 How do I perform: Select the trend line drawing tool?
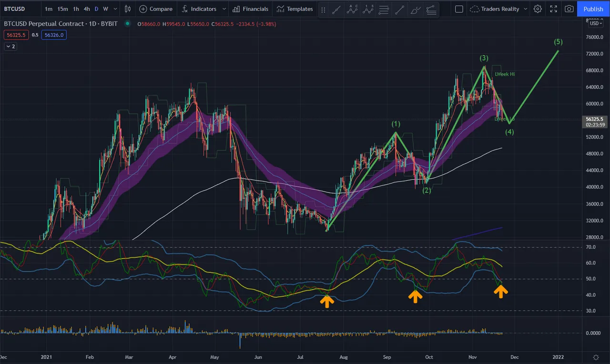tap(336, 9)
